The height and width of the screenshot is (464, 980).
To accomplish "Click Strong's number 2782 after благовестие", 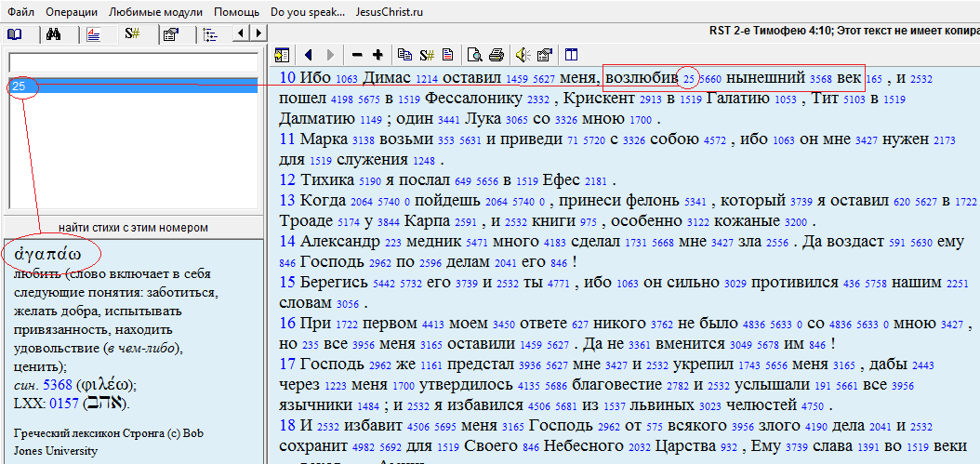I will (680, 387).
